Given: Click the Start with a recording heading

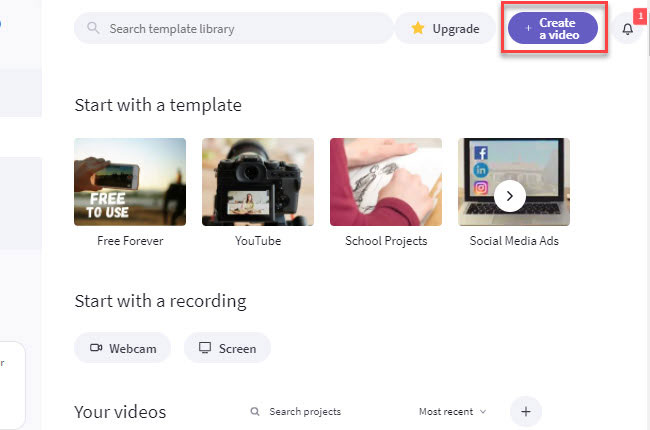Looking at the screenshot, I should click(x=160, y=301).
